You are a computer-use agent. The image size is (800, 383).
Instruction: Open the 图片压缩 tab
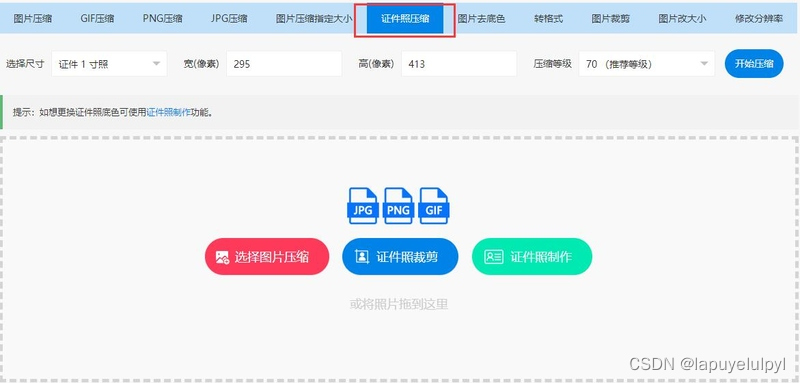tap(32, 19)
